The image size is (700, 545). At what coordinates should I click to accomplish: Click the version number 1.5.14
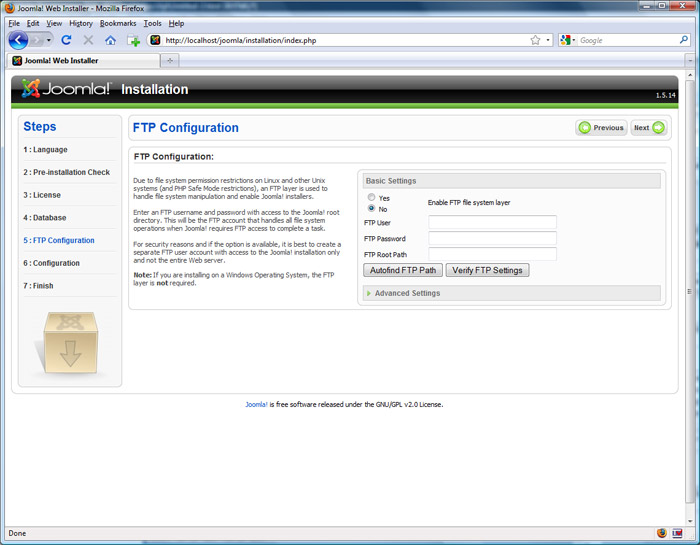tap(665, 95)
